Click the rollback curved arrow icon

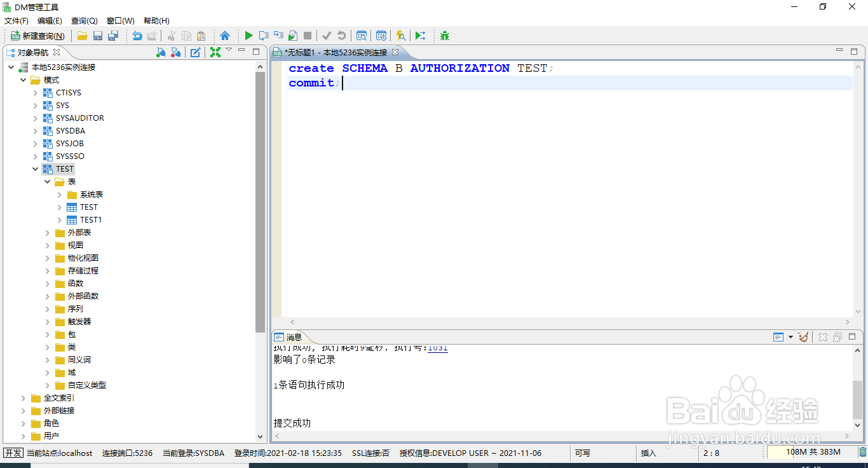click(342, 36)
